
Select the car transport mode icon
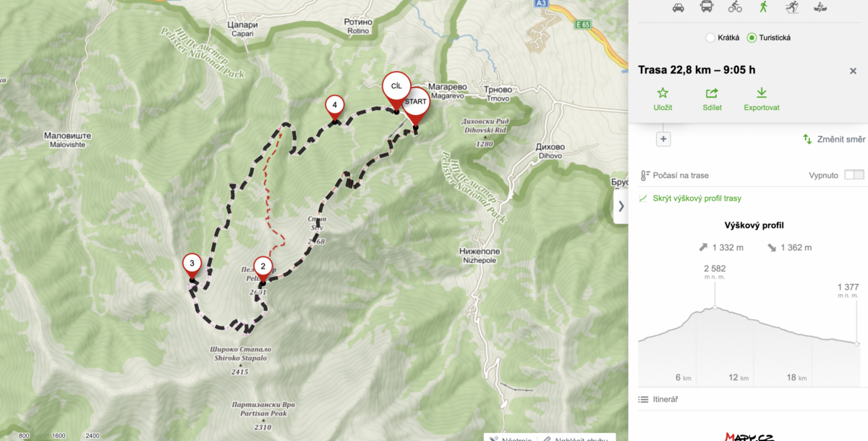(x=678, y=7)
